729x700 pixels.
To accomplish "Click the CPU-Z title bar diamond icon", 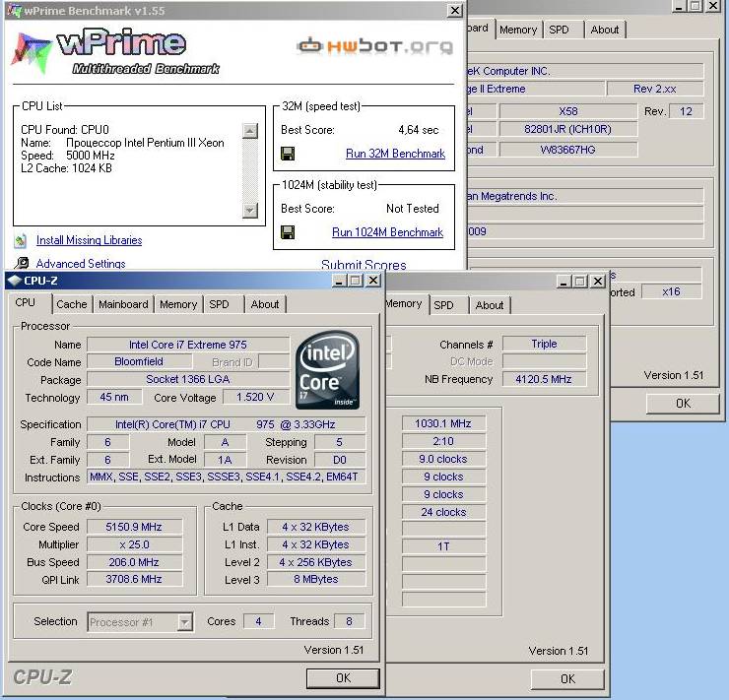I will (15, 281).
